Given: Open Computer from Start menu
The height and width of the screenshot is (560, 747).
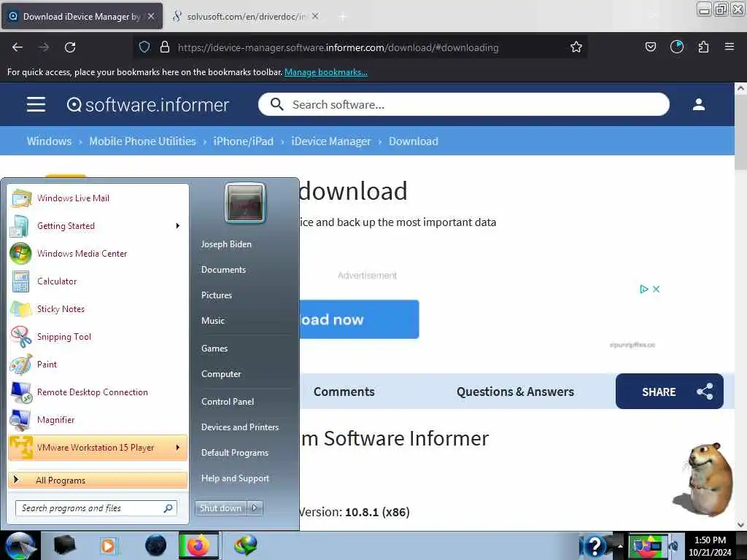Looking at the screenshot, I should tap(221, 374).
